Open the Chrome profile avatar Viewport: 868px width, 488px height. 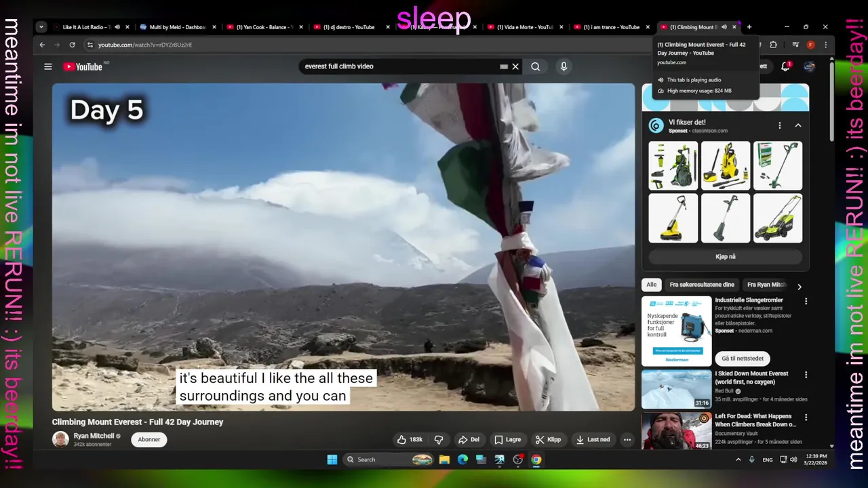tap(810, 45)
